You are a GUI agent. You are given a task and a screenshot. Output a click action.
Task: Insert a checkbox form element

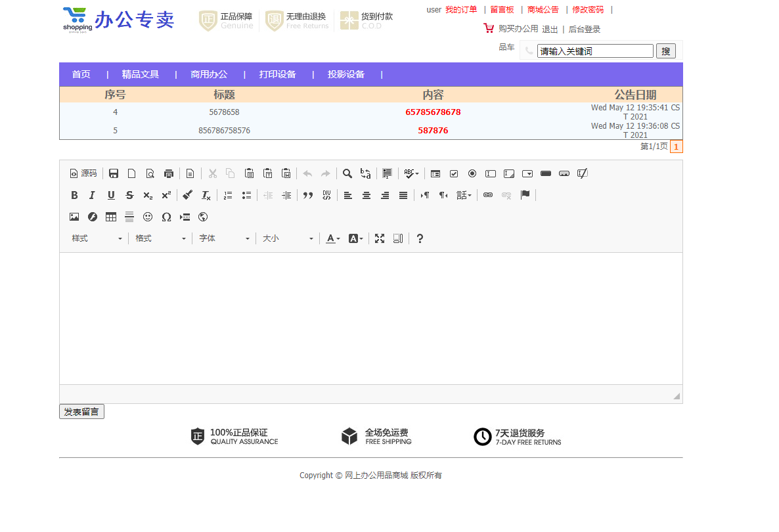(x=454, y=173)
